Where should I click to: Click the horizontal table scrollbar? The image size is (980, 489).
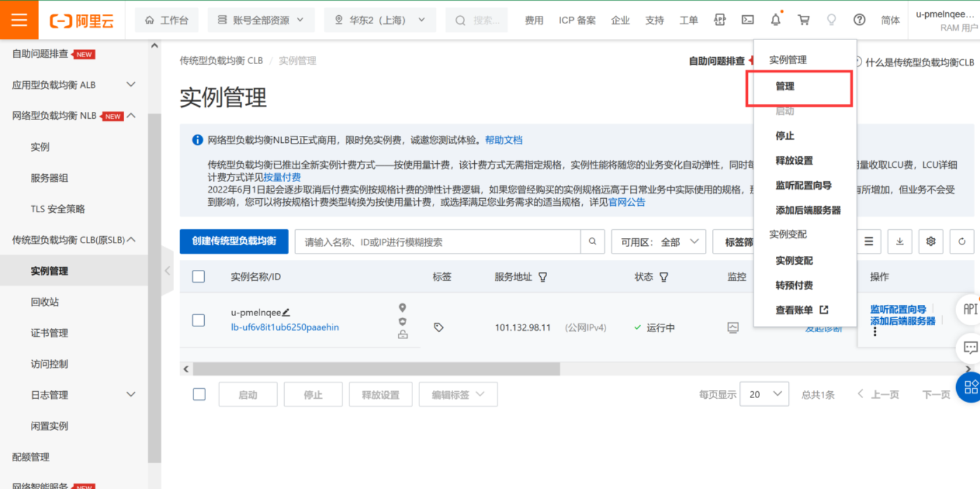click(x=376, y=369)
